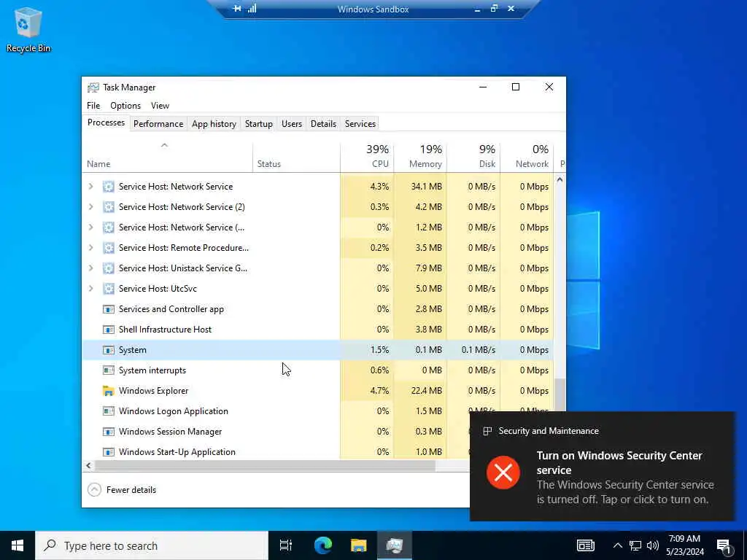Click the taskbar search box
Screen dimensions: 747x560
pyautogui.click(x=152, y=545)
